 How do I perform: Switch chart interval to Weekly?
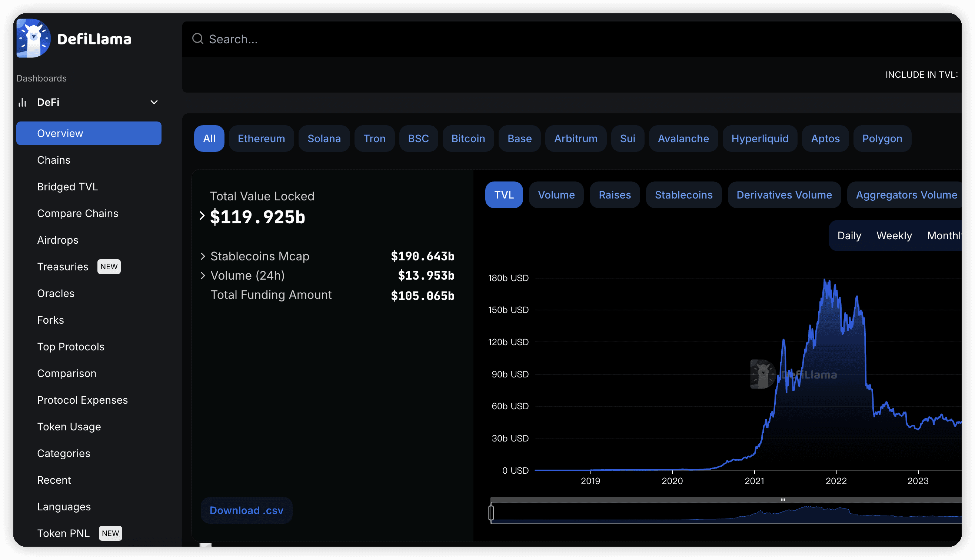(894, 236)
